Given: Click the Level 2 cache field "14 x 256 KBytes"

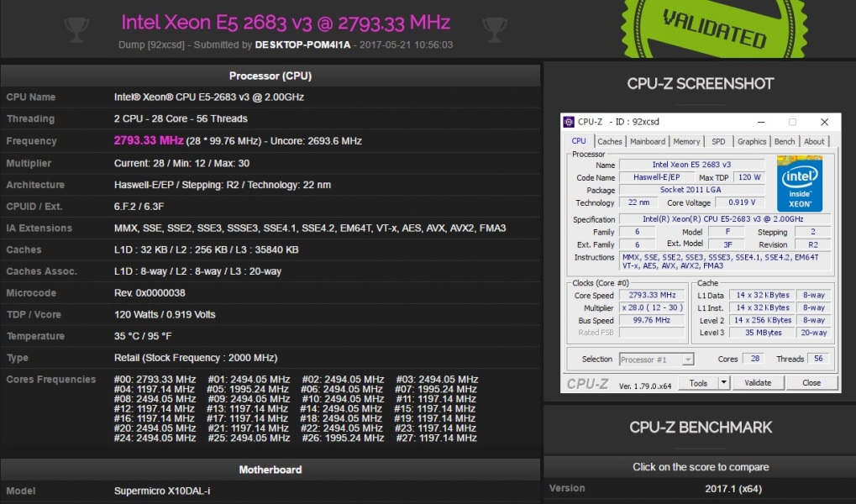Looking at the screenshot, I should (x=762, y=320).
